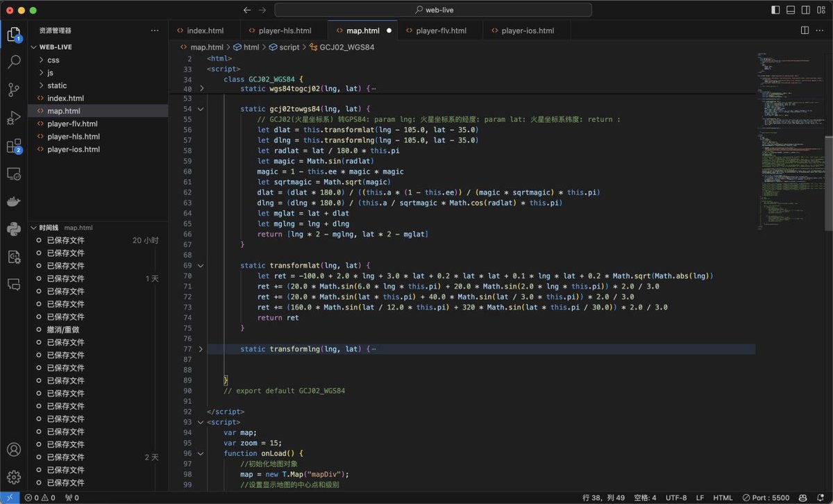Open the Docker whale view
This screenshot has width=833, height=504.
14,201
